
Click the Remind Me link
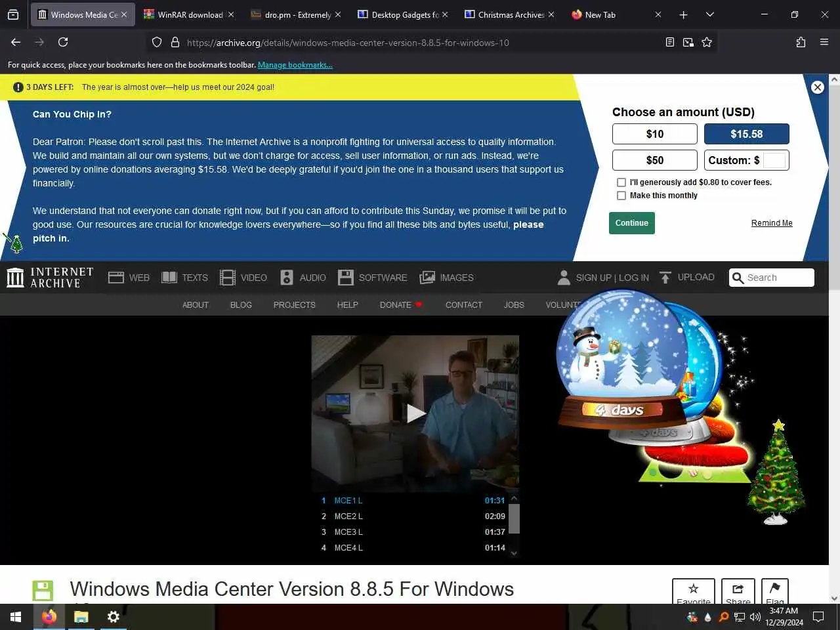772,223
